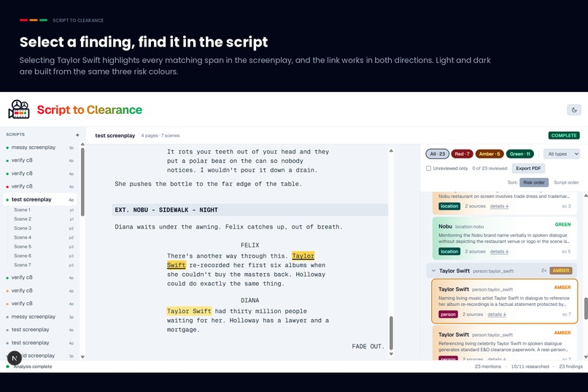Click the script pane scrollbar thumb

[x=391, y=333]
